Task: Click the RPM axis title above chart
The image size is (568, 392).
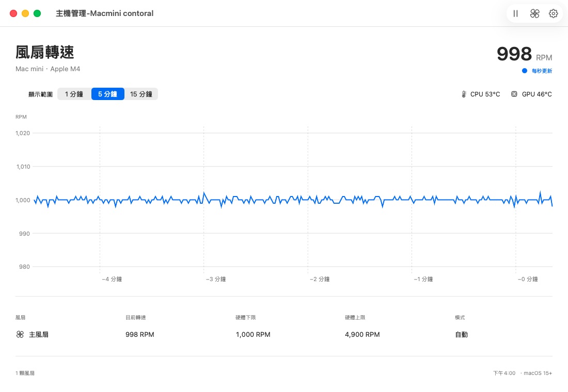Action: point(21,117)
